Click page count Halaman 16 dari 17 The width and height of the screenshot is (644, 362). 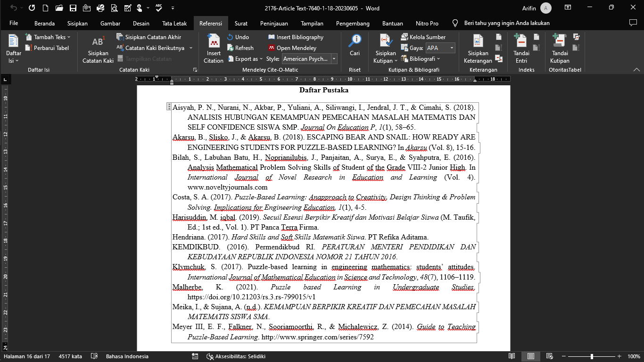click(x=27, y=356)
